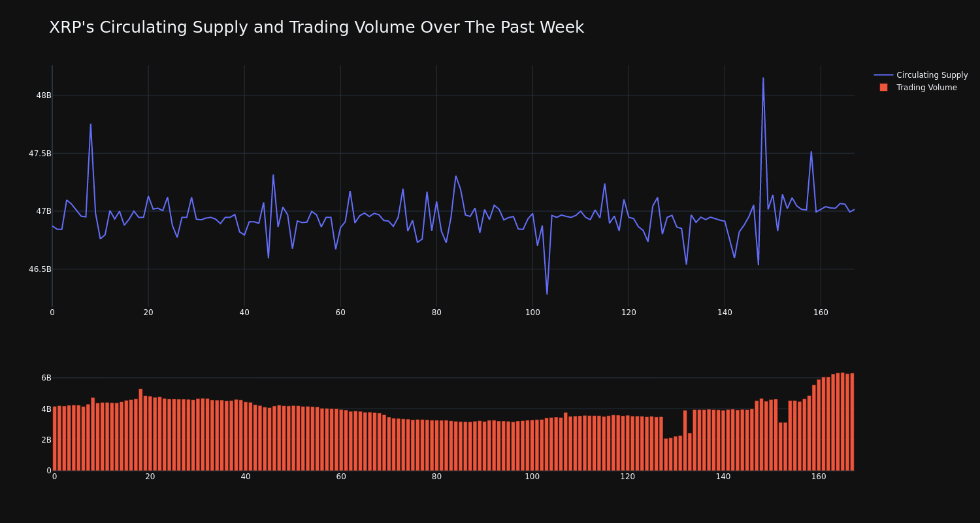Click the 46.5B y-axis label
980x523 pixels.
[39, 269]
